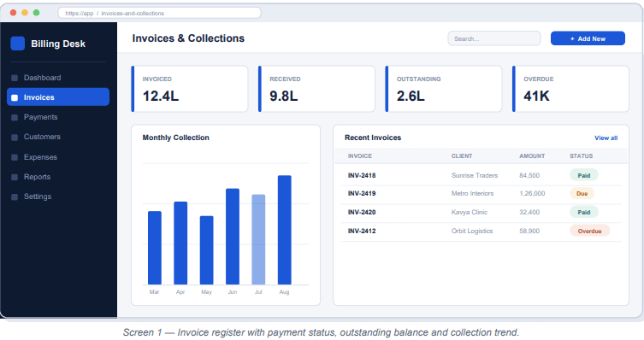
Task: Select the Invoiced 12.4L card
Action: [190, 89]
